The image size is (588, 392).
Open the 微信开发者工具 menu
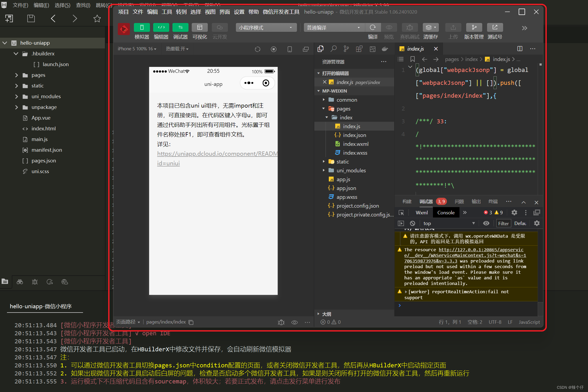[281, 12]
